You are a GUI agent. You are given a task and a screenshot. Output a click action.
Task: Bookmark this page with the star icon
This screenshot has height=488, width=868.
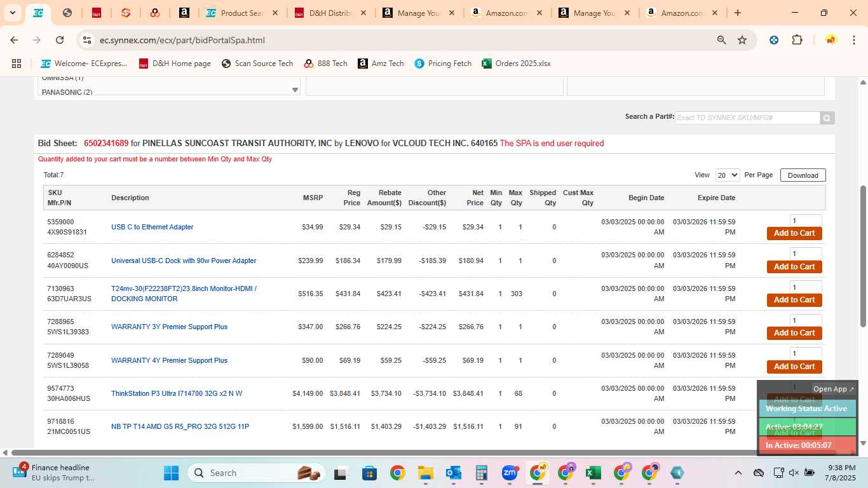coord(742,40)
